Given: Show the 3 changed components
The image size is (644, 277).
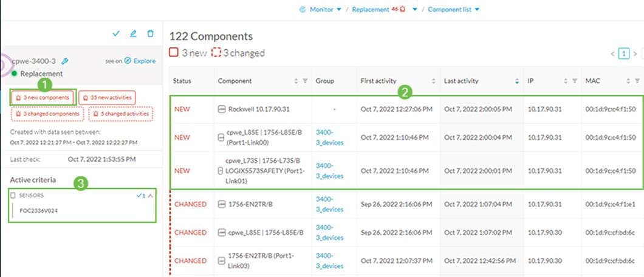Looking at the screenshot, I should pos(47,114).
